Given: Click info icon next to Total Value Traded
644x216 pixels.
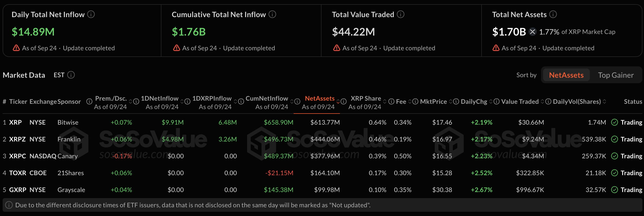Looking at the screenshot, I should tap(401, 14).
